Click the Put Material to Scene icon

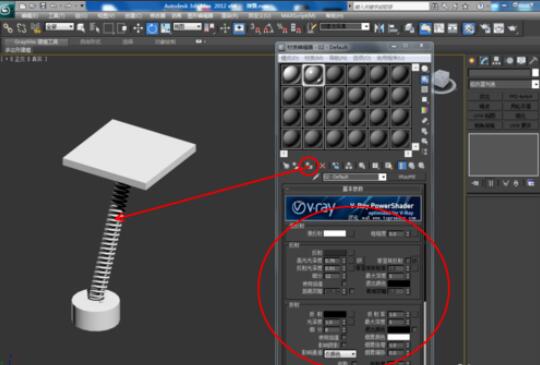coord(296,166)
